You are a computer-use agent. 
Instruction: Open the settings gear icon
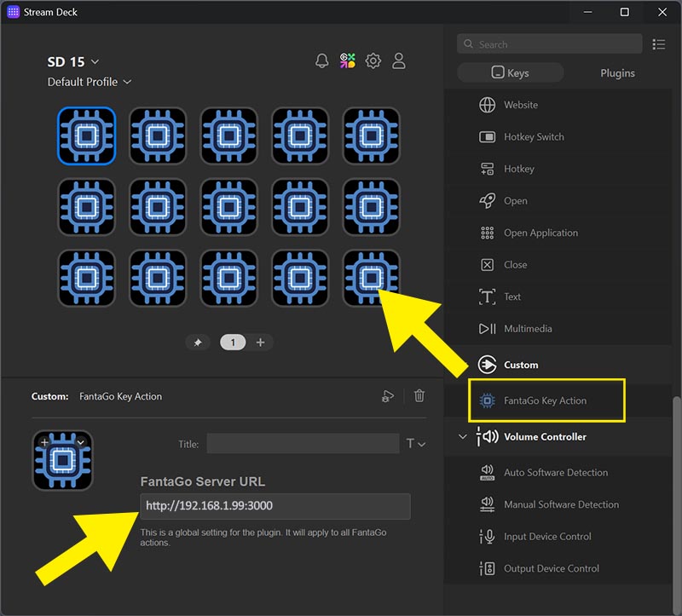click(373, 60)
